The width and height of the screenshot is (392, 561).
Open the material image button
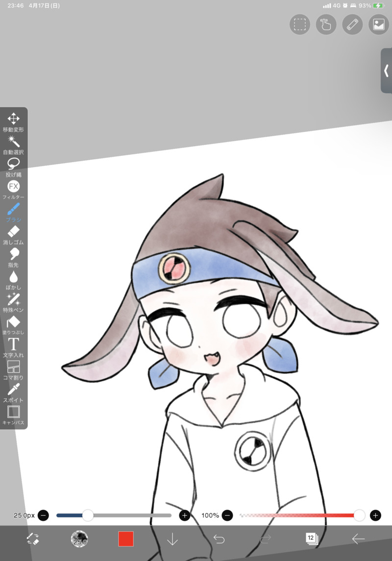click(x=379, y=24)
